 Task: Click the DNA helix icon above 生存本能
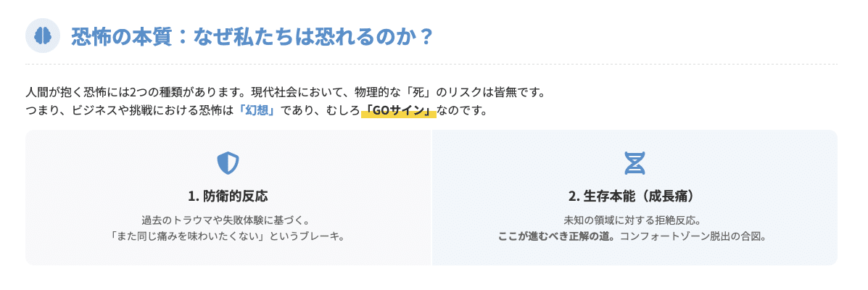(x=635, y=162)
